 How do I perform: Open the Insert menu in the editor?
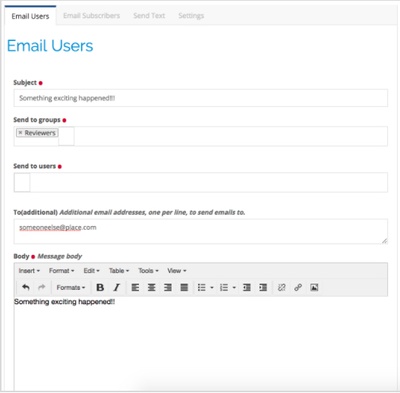click(29, 271)
